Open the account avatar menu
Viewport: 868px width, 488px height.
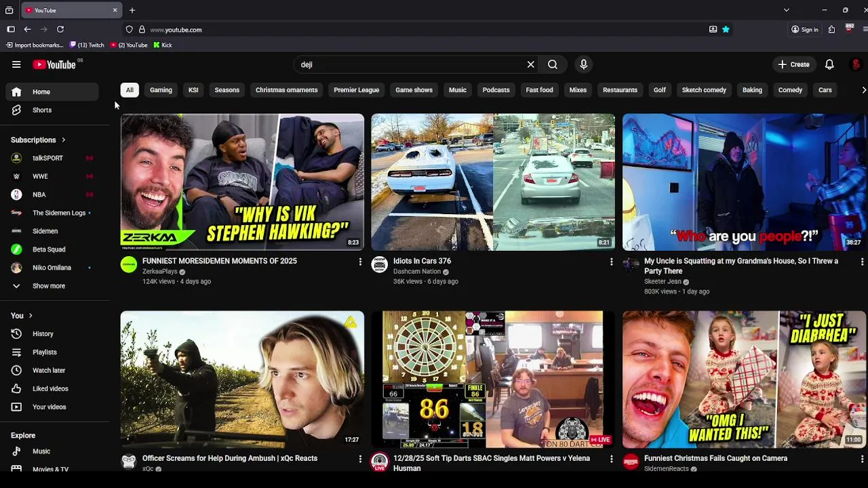[x=856, y=64]
